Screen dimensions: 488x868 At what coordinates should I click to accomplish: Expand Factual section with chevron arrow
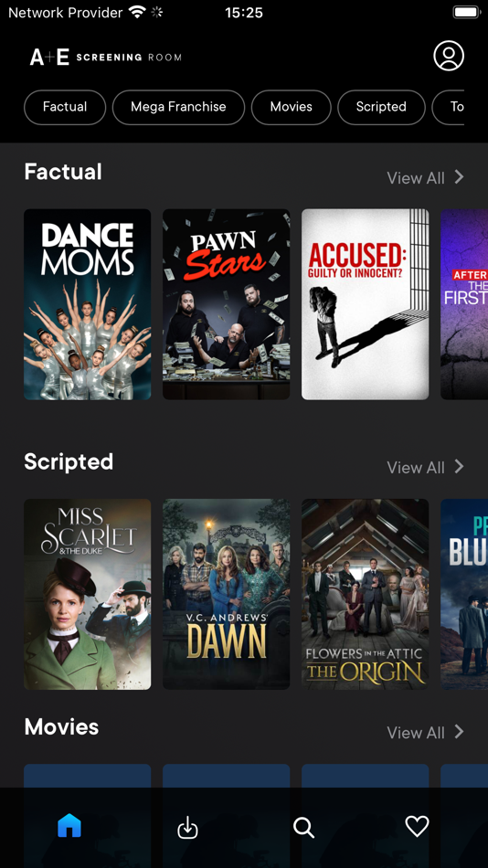pos(459,177)
